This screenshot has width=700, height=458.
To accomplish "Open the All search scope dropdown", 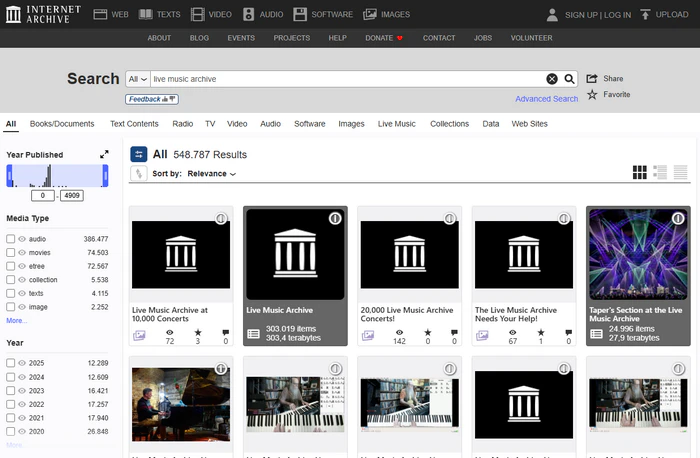I will pos(138,79).
